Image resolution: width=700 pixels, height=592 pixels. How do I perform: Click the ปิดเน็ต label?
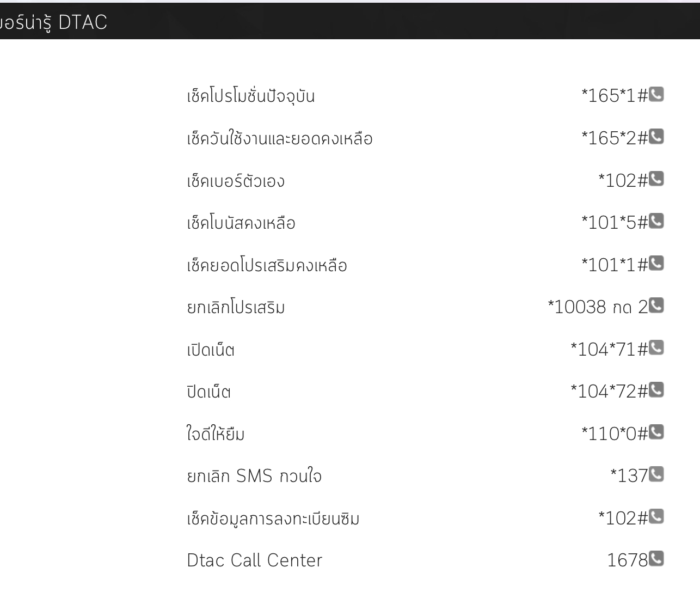coord(208,392)
